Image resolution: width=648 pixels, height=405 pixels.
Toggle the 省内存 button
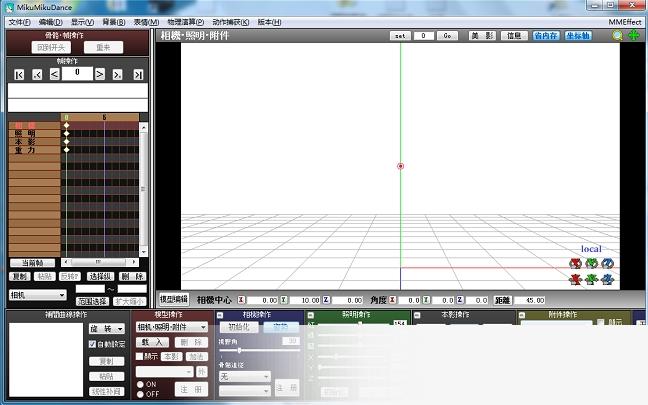[546, 36]
